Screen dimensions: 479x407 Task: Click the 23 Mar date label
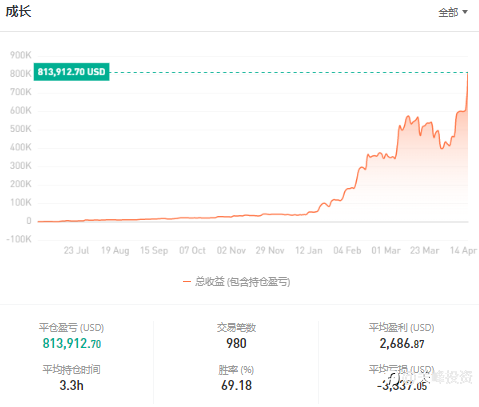click(x=425, y=251)
